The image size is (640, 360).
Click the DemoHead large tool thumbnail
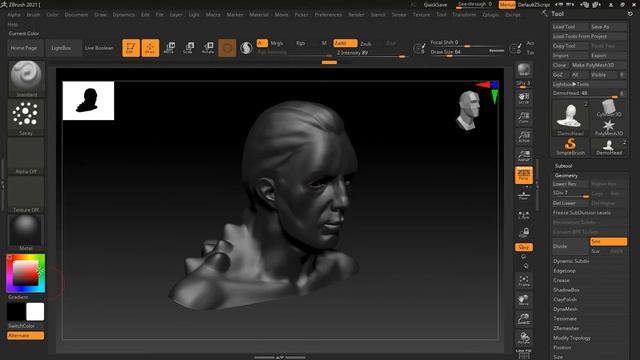pyautogui.click(x=570, y=118)
